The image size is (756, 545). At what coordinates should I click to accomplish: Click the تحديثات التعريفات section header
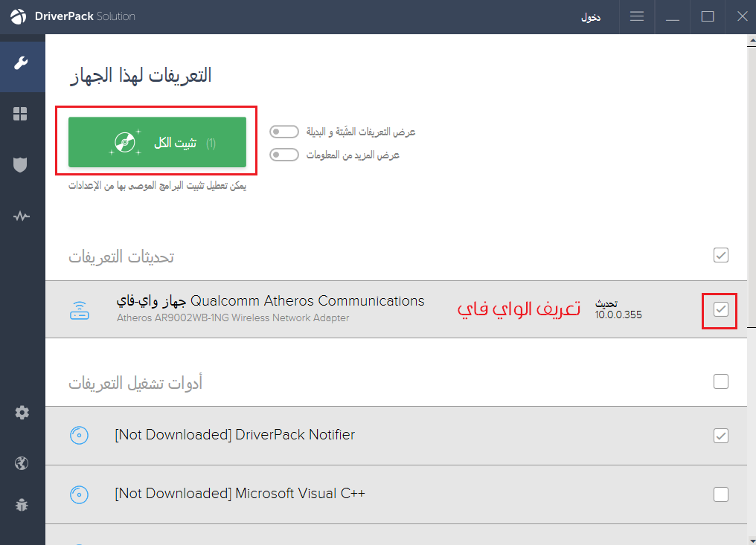click(x=121, y=257)
